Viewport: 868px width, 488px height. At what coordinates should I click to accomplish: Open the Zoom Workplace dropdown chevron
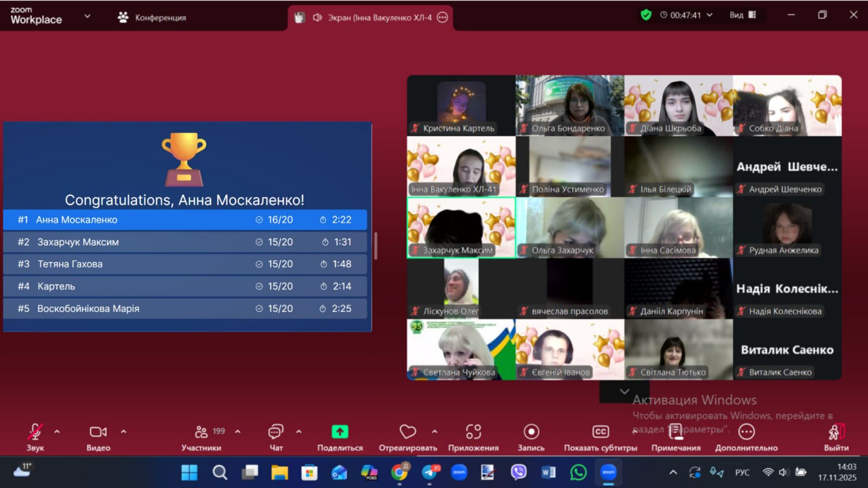87,16
